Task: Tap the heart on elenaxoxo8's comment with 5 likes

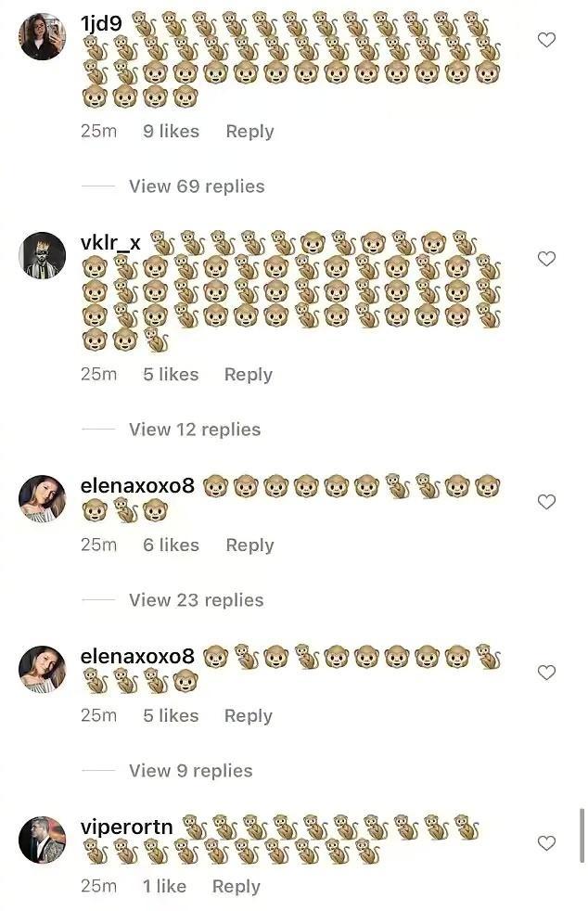Action: click(546, 673)
